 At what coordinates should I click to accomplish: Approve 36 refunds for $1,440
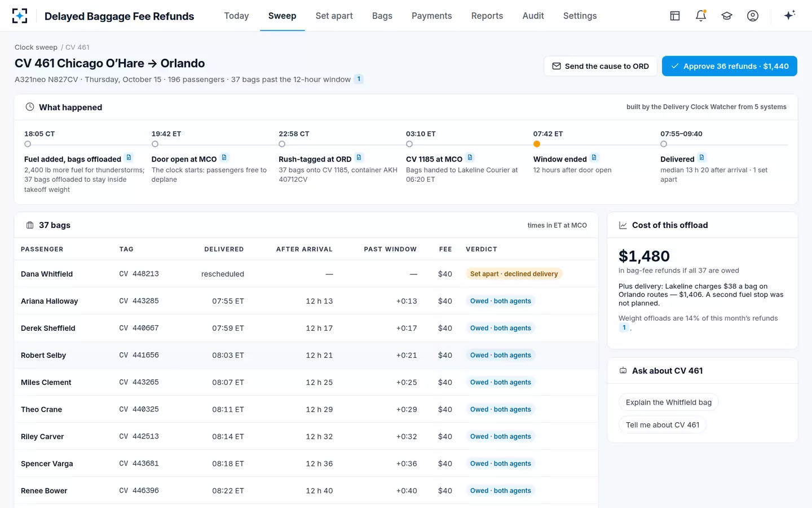729,66
